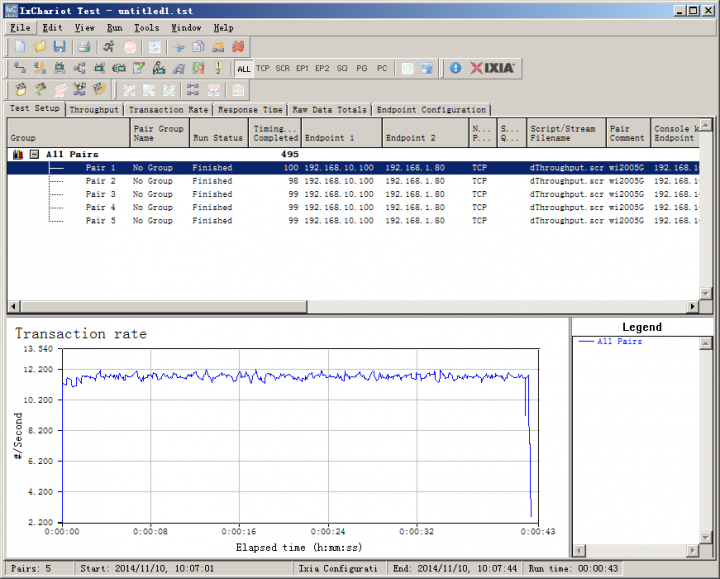Select the Test Setup tab
Screen dimensions: 720x579
click(35, 108)
